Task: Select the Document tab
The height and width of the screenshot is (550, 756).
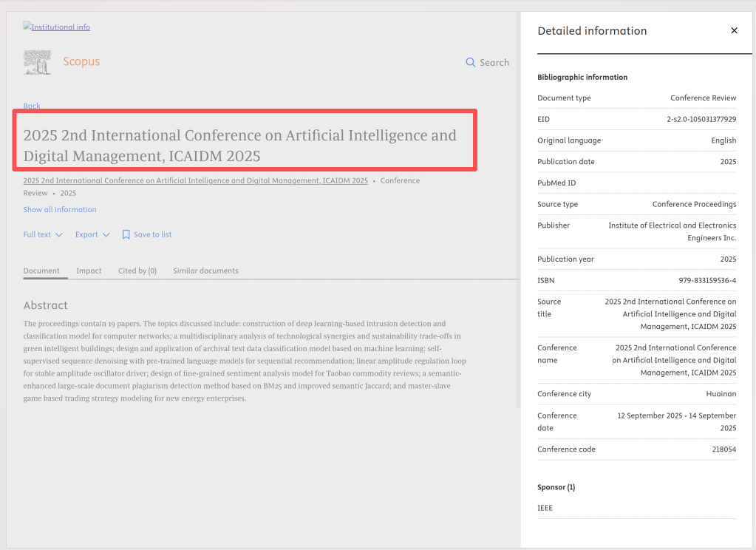Action: (41, 271)
